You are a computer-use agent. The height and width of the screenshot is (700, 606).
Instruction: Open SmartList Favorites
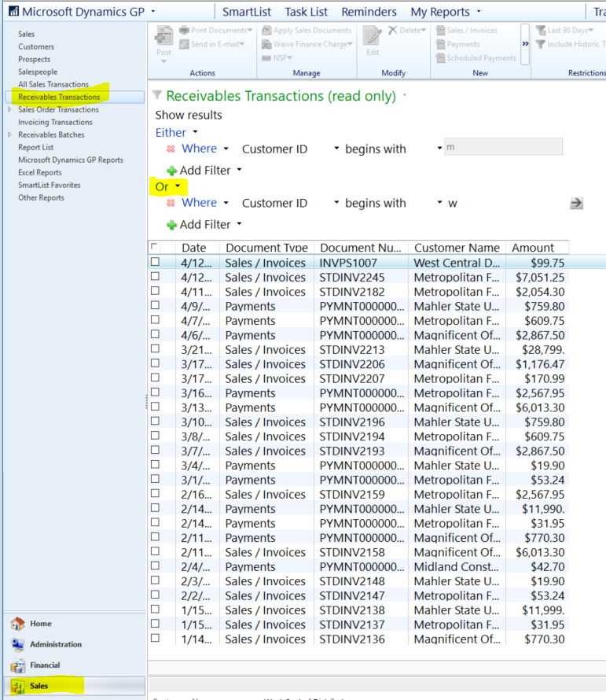point(49,185)
